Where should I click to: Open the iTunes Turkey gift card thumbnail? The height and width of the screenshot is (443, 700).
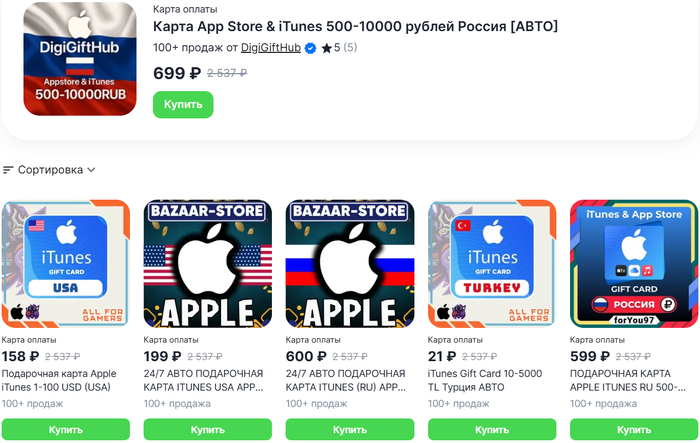(491, 263)
